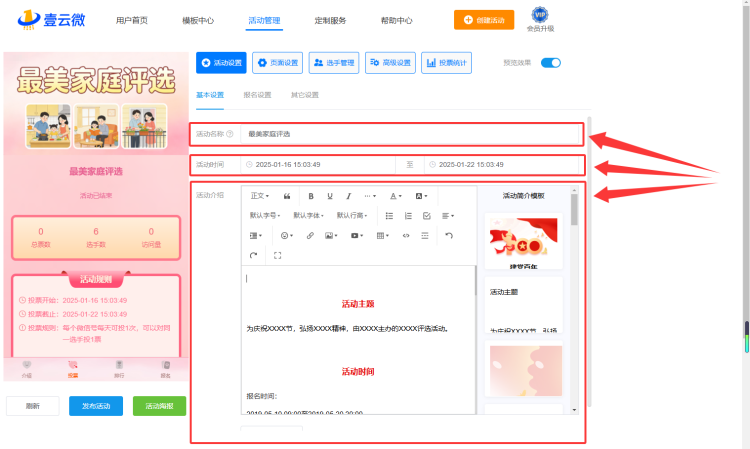Open 模板中心 in the top navigation

pos(198,21)
